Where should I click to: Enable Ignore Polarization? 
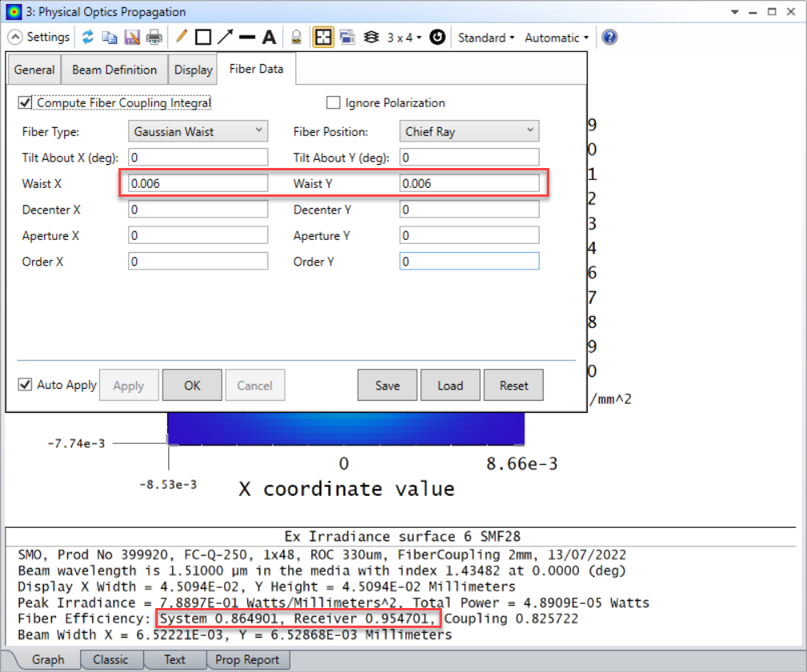pyautogui.click(x=333, y=102)
